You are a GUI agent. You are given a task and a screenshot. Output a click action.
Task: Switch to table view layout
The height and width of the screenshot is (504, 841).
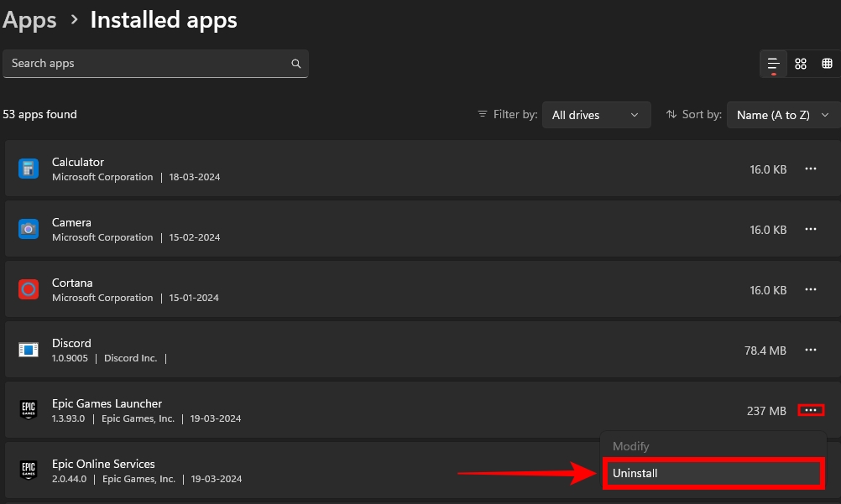coord(827,64)
